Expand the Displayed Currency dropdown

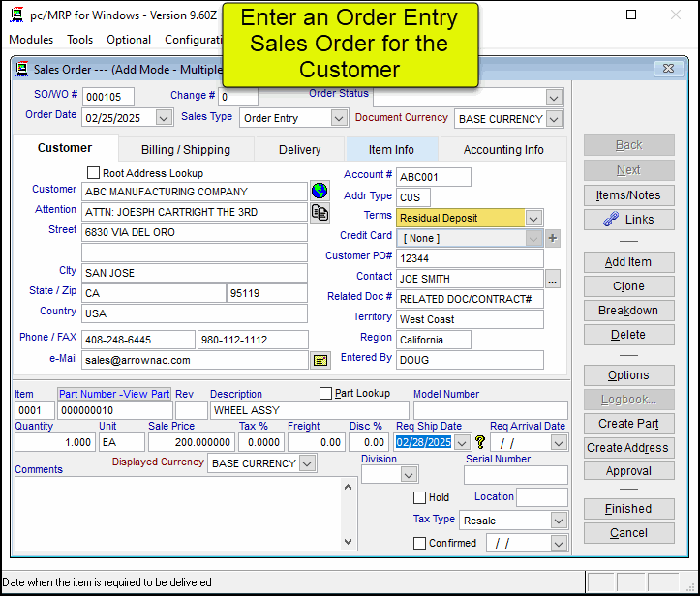point(307,463)
